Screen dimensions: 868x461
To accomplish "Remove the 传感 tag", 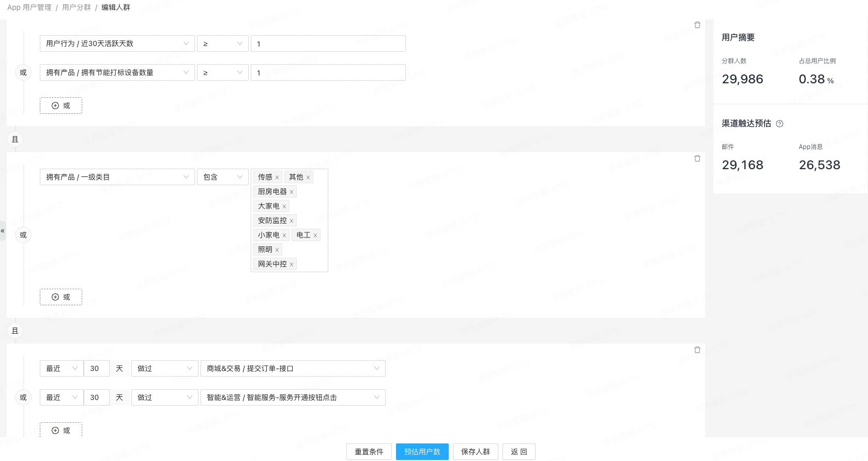I will click(277, 177).
